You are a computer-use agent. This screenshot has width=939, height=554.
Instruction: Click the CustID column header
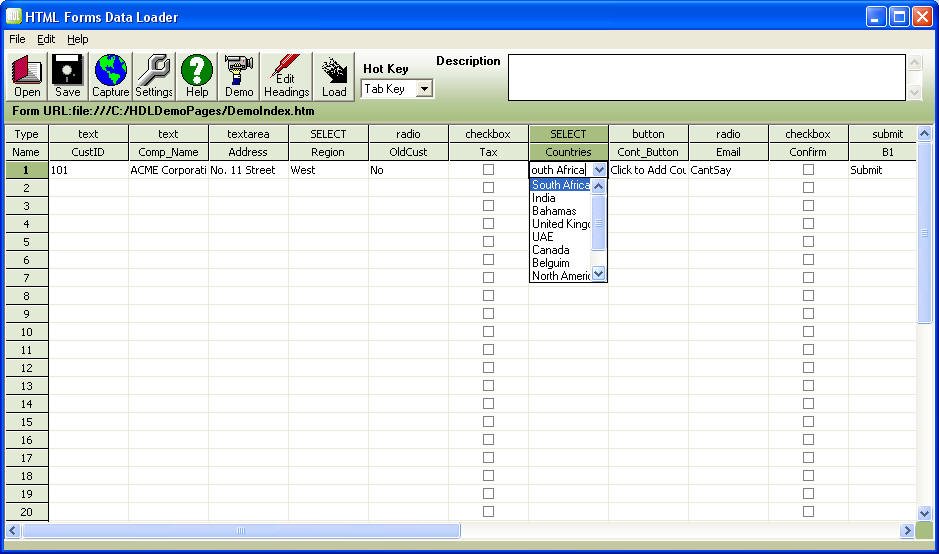pos(88,152)
